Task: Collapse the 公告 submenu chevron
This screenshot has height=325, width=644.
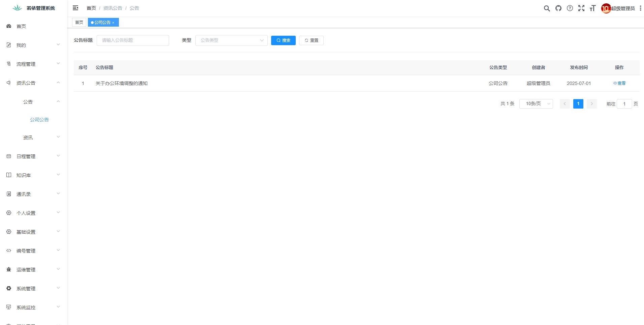Action: [x=58, y=101]
